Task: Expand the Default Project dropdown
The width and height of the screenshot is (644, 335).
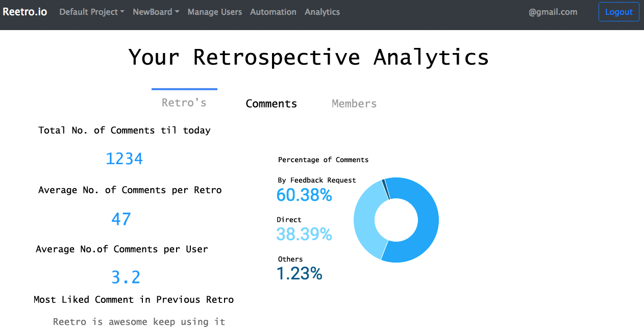Action: [92, 12]
